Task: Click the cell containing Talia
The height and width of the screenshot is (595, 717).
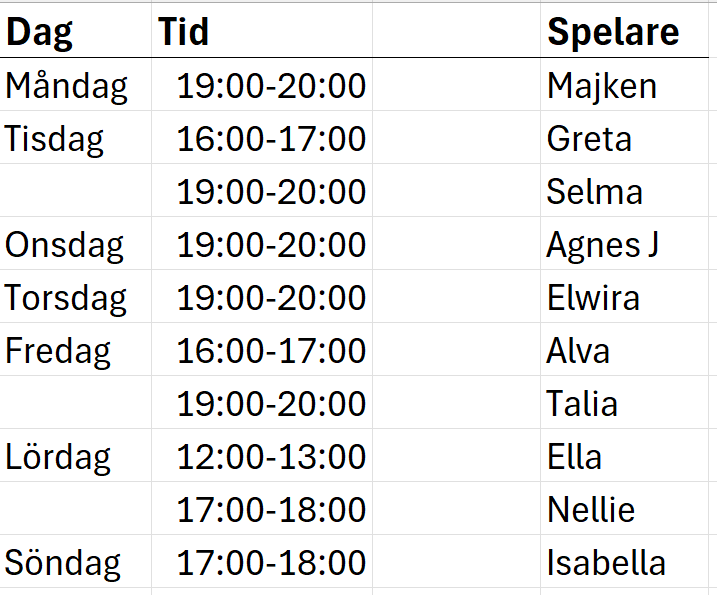Action: tap(582, 404)
